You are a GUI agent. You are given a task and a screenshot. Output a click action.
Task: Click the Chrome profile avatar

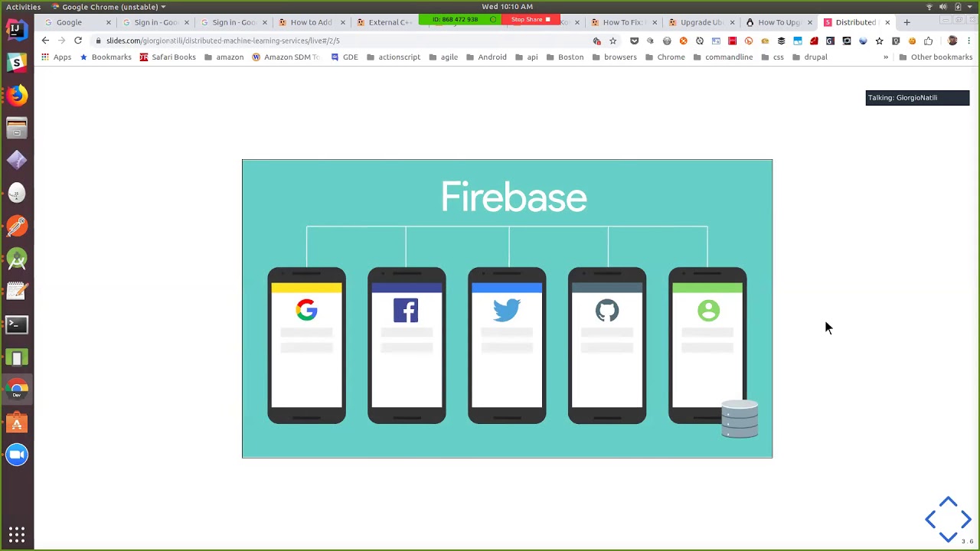click(x=952, y=41)
